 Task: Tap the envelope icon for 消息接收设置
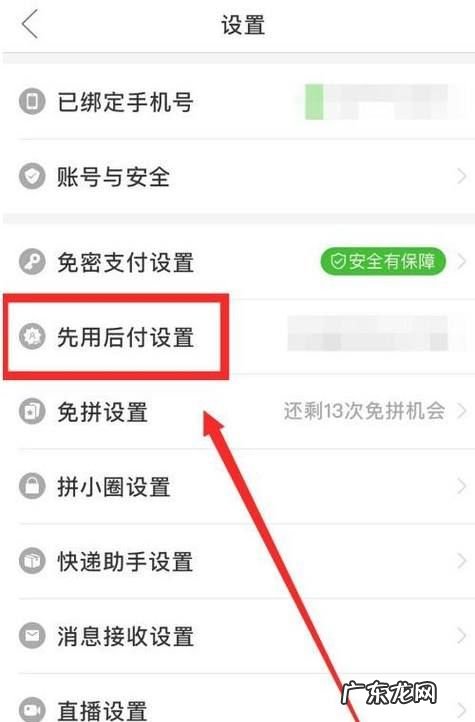32,636
